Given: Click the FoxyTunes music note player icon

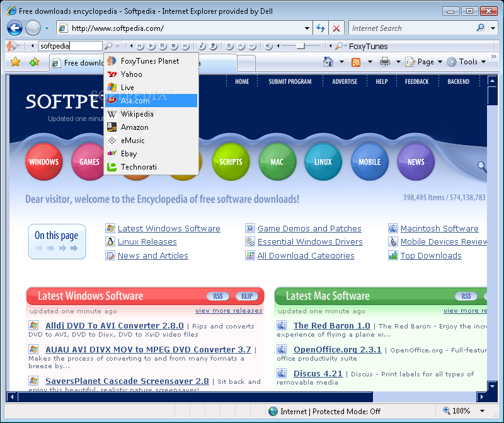Looking at the screenshot, I should [202, 46].
